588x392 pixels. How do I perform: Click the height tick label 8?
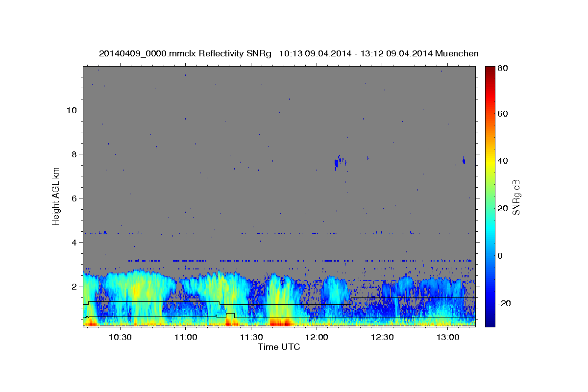pyautogui.click(x=74, y=154)
